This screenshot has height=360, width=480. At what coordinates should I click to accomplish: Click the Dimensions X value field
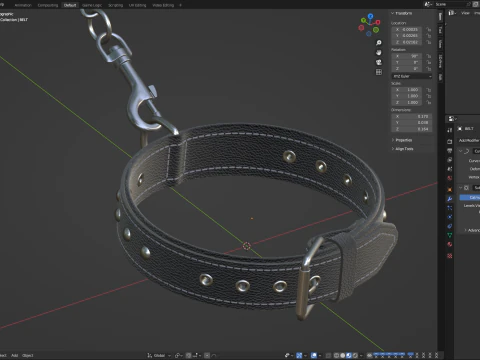[x=412, y=116]
